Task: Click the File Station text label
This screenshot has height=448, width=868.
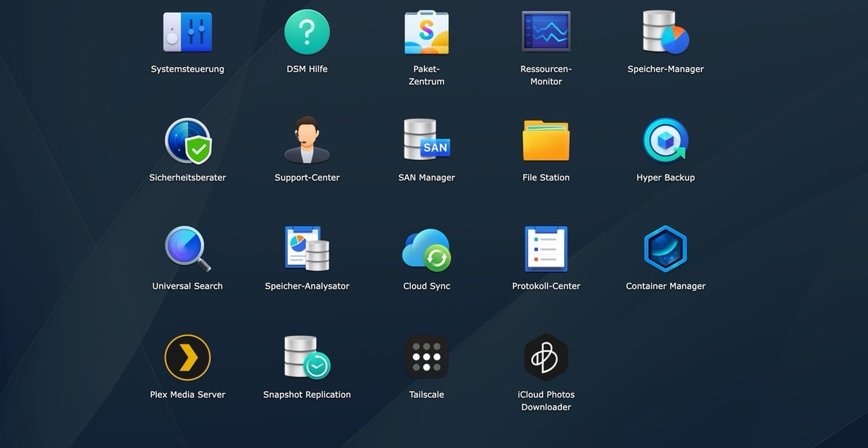Action: [x=546, y=177]
